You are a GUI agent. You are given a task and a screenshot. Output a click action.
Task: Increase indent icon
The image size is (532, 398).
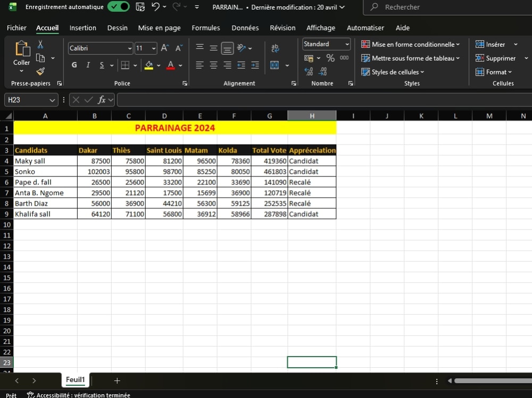point(255,65)
